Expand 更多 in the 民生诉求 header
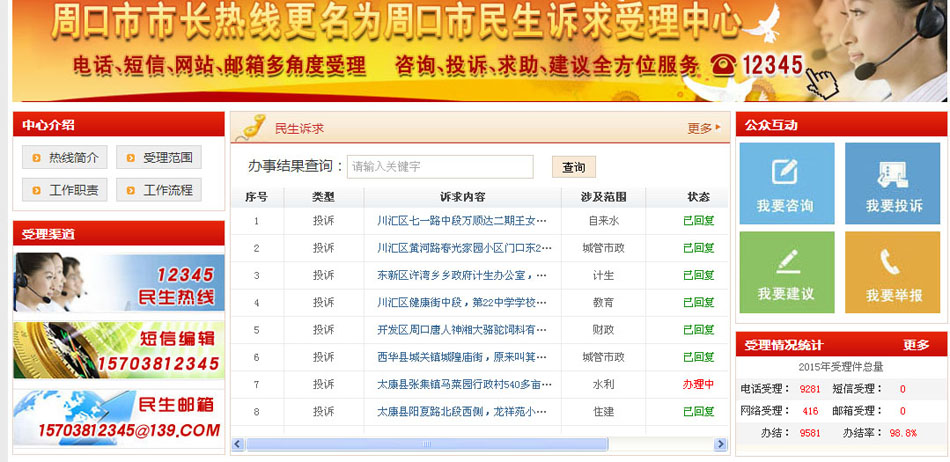 (703, 128)
